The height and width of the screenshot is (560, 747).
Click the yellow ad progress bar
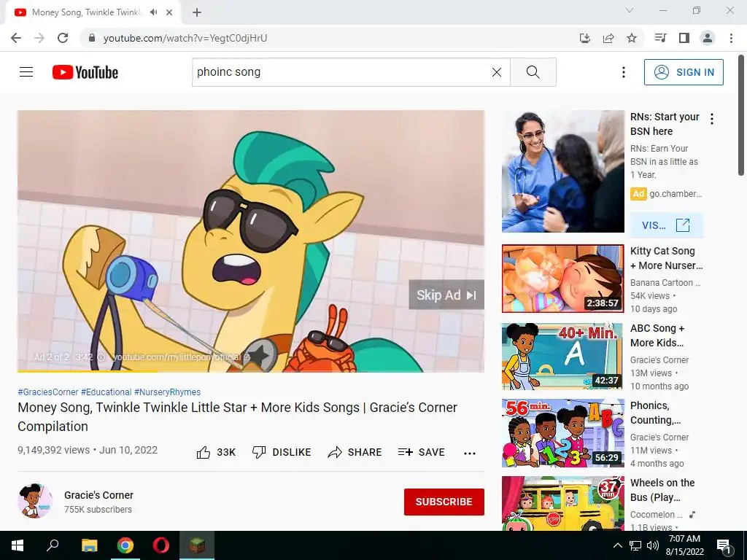click(x=88, y=371)
